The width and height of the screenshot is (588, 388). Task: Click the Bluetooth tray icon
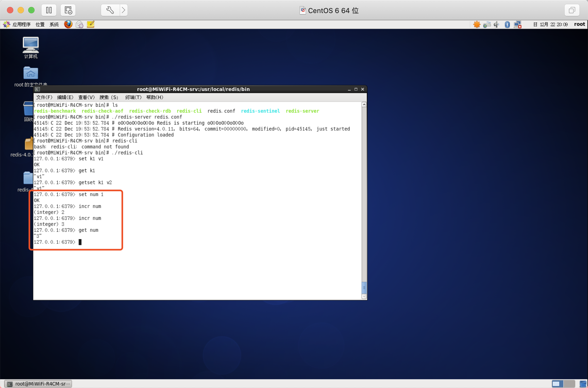click(x=507, y=24)
